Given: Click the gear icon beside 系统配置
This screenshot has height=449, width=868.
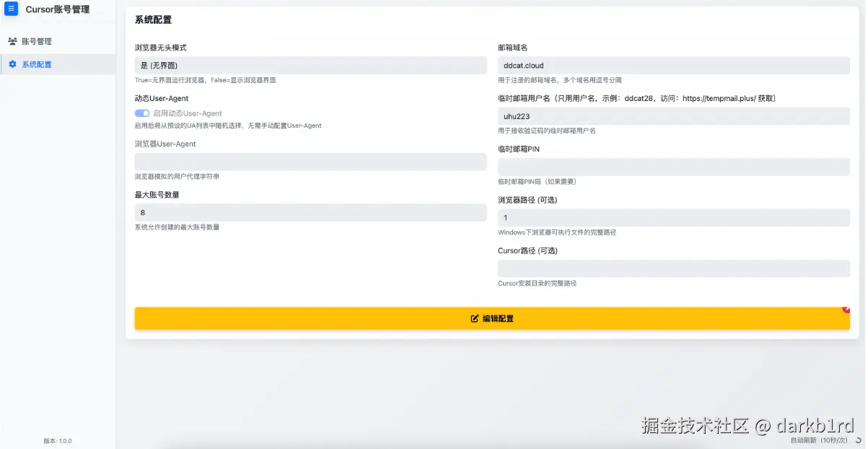Looking at the screenshot, I should tap(12, 64).
